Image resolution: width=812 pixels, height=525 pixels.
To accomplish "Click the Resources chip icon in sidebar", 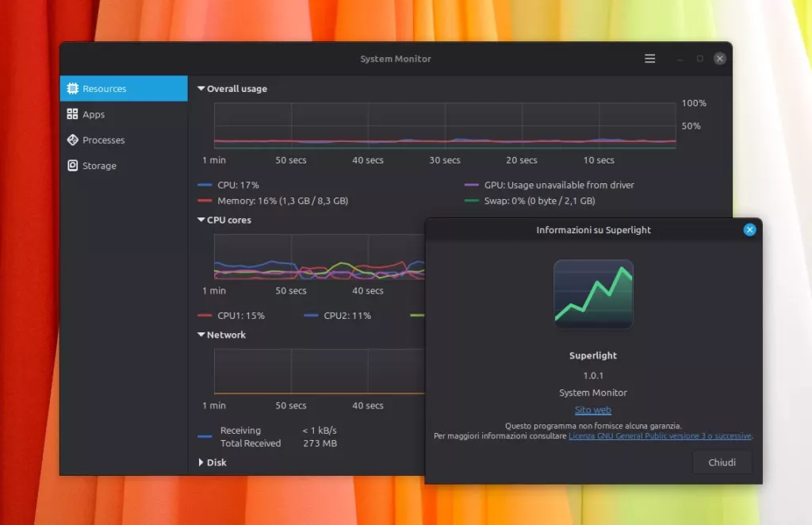I will coord(72,89).
